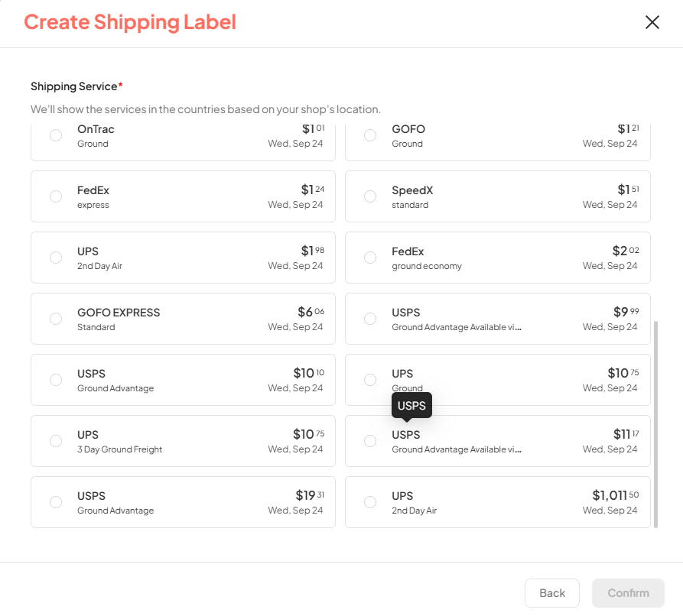Viewport: 683px width, 616px height.
Task: Click the Back button
Action: point(552,593)
